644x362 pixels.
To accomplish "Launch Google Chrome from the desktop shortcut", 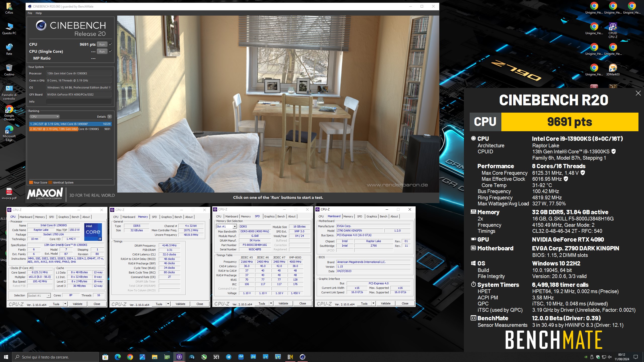I will (x=9, y=113).
